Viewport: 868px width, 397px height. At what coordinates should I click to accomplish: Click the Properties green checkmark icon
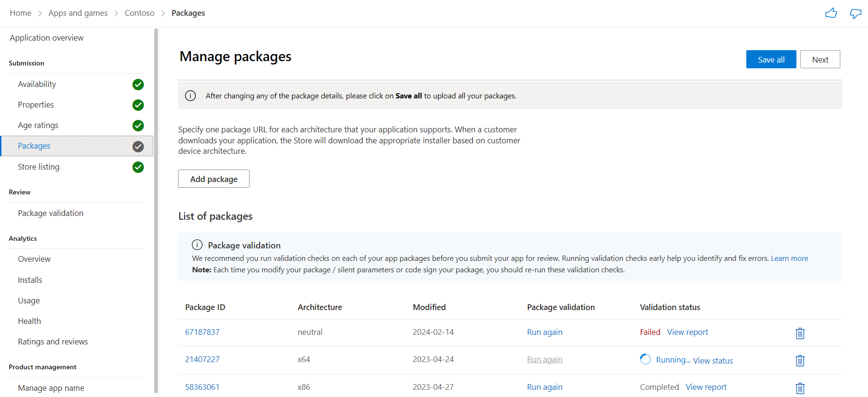138,105
